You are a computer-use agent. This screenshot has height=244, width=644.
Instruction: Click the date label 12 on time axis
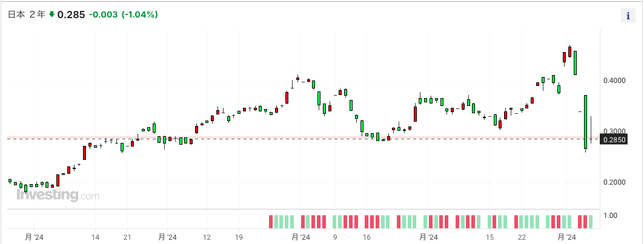coord(207,237)
